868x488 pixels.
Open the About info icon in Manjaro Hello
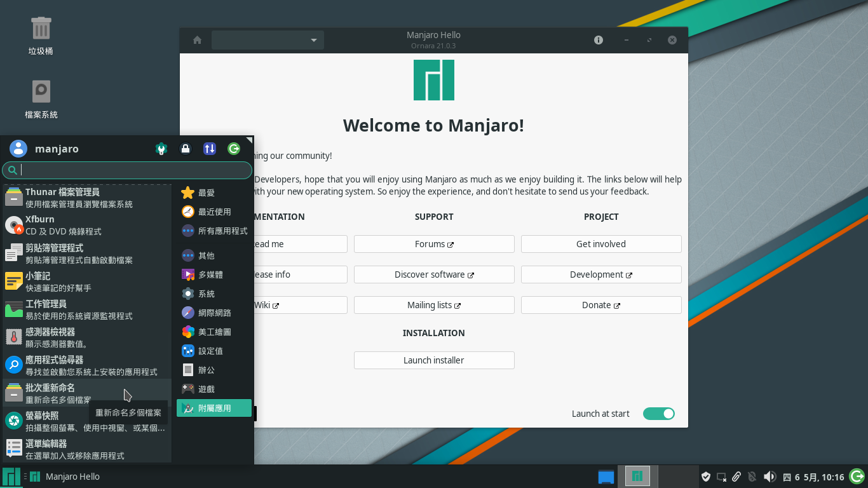point(599,40)
